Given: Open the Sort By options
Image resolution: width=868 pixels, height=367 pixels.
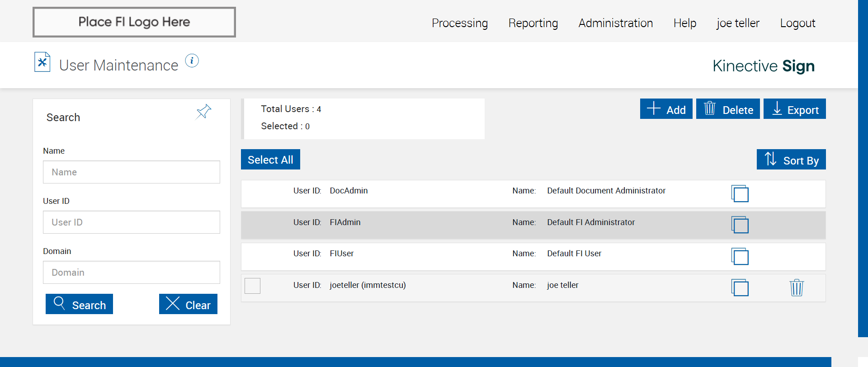Looking at the screenshot, I should (x=791, y=160).
